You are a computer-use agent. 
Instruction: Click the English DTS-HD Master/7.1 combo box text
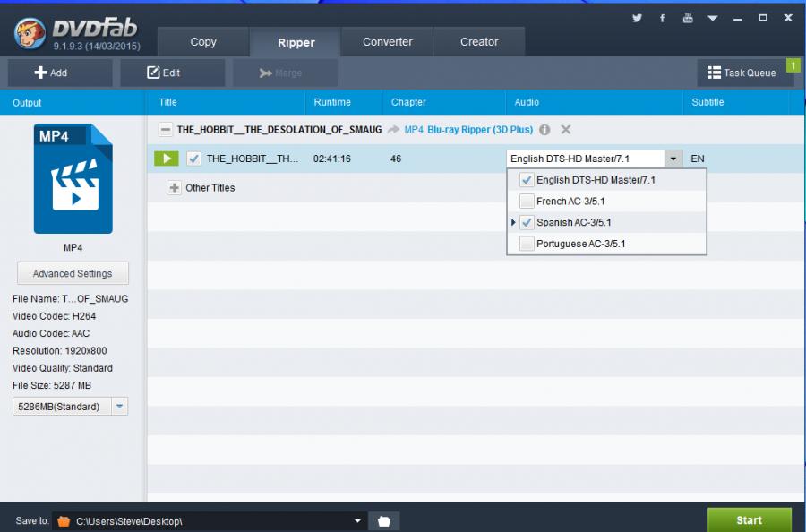(570, 159)
